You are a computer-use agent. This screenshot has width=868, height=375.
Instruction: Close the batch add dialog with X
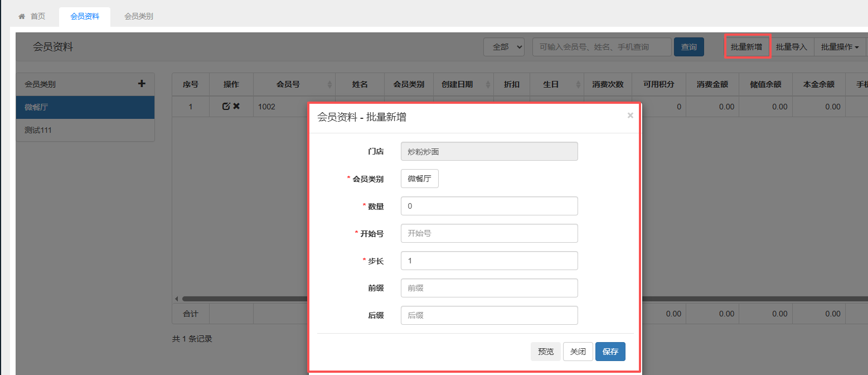[630, 116]
